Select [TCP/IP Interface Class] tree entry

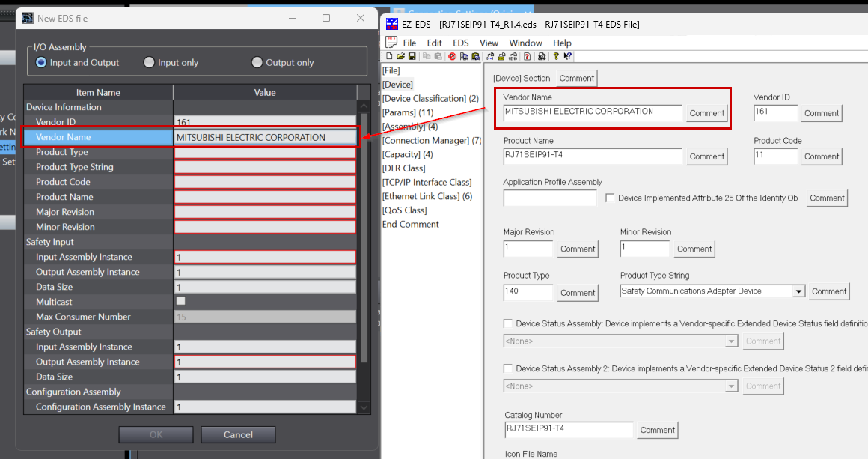coord(427,182)
